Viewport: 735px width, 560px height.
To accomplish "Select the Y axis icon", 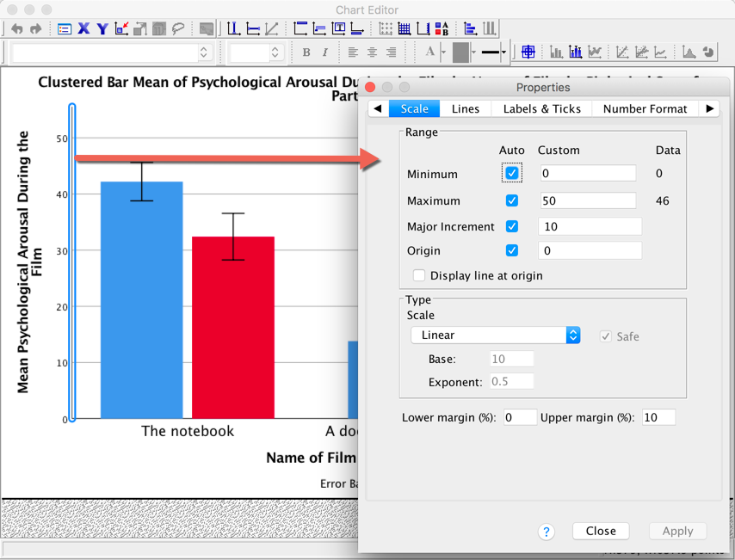I will pyautogui.click(x=102, y=29).
